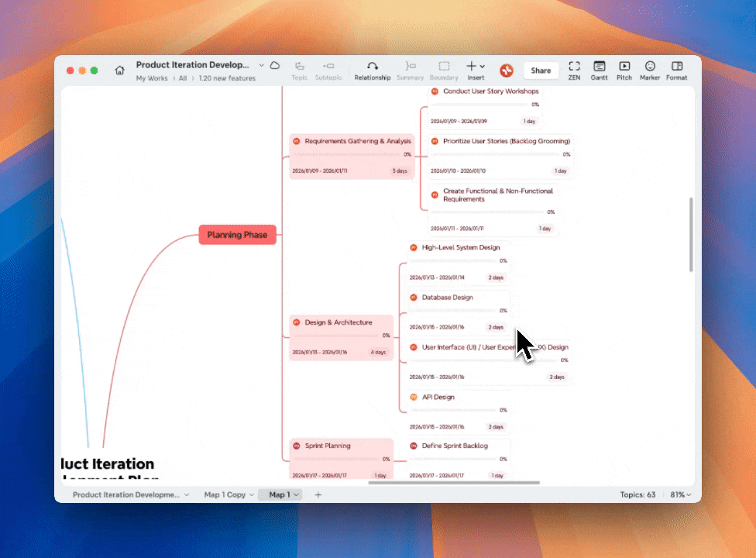Open the Gantt view

tap(600, 71)
